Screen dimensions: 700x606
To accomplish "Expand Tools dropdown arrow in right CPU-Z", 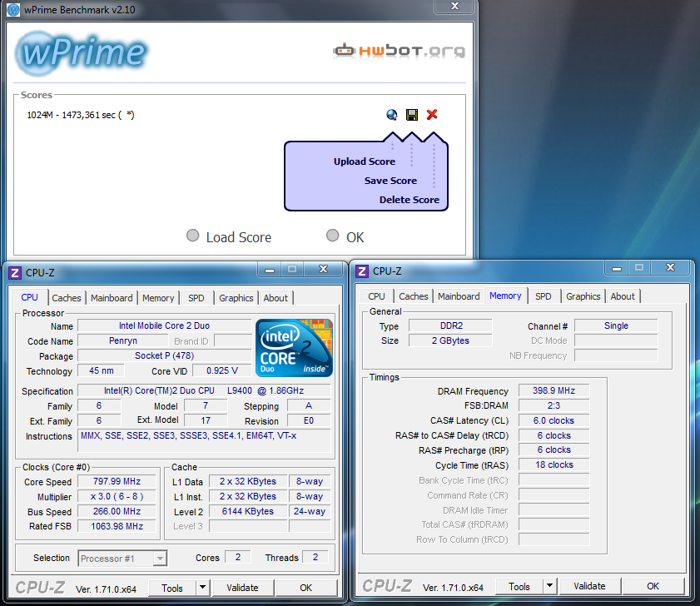I will coord(550,585).
